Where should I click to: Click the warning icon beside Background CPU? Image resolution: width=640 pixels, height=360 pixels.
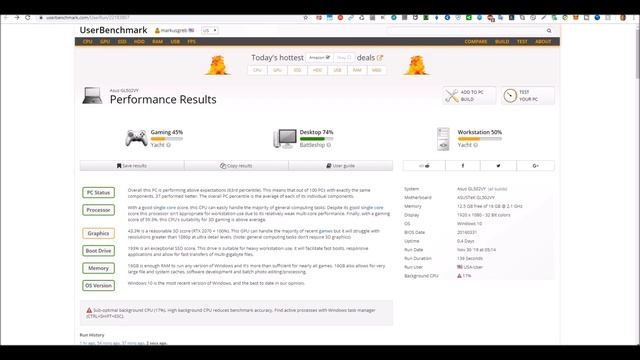pyautogui.click(x=459, y=276)
